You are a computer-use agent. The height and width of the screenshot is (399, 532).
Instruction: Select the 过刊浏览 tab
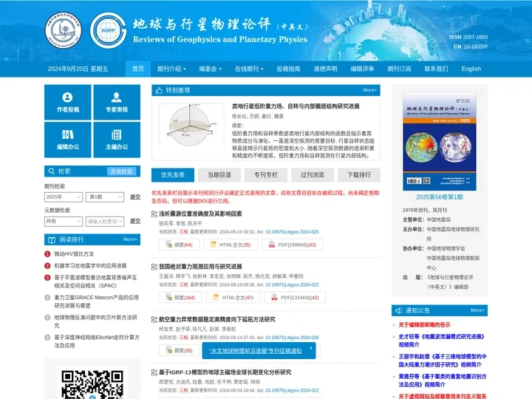pos(312,175)
